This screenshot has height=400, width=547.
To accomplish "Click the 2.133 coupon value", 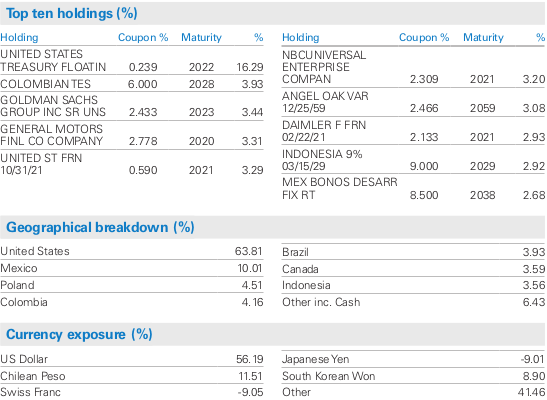I will (x=424, y=137).
